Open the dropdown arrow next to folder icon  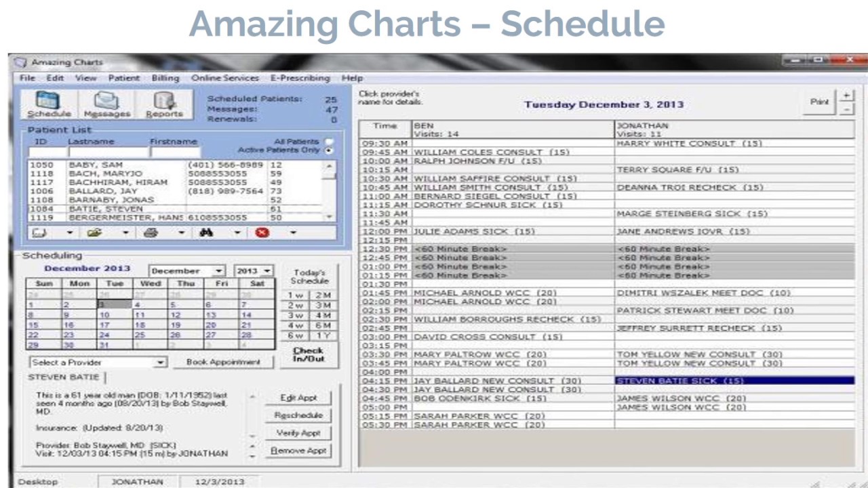click(x=125, y=232)
